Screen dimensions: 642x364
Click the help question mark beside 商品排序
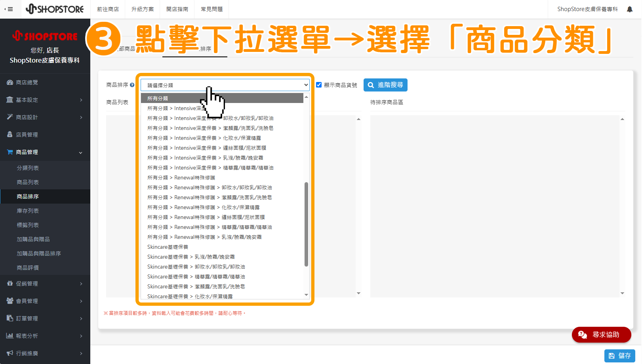(132, 85)
